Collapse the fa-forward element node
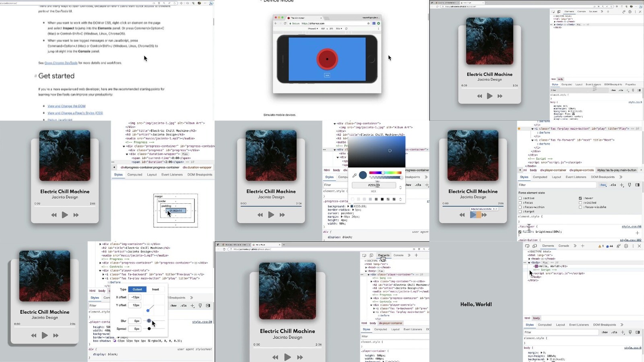 (x=533, y=140)
